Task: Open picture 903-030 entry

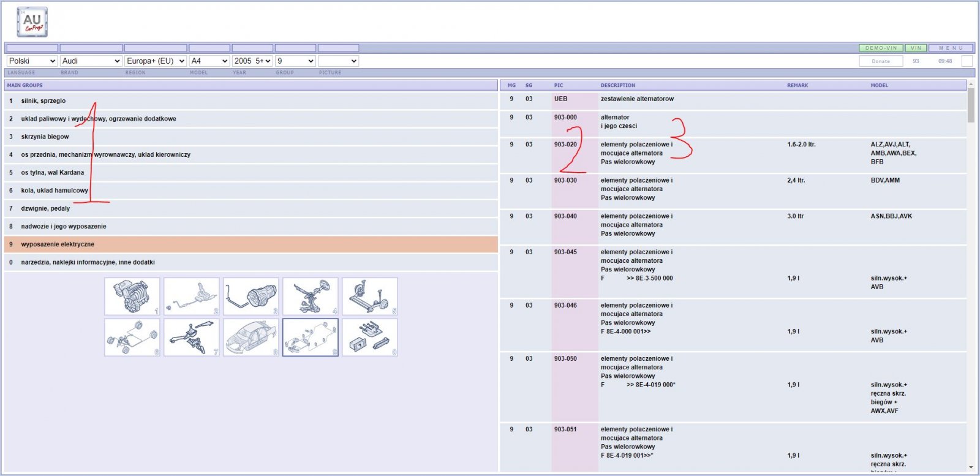Action: click(733, 191)
